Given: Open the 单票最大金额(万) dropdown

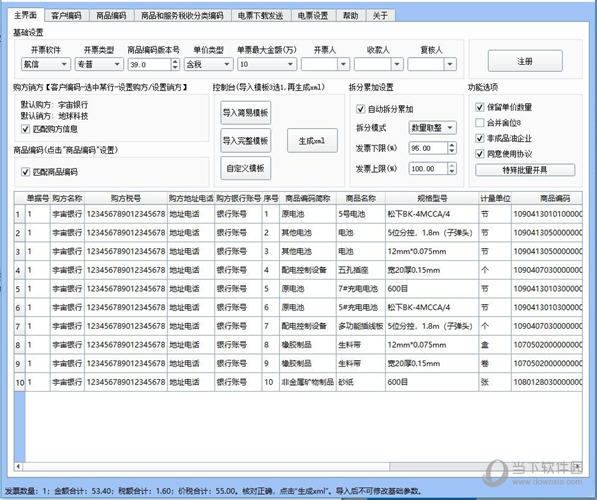Looking at the screenshot, I should pos(267,64).
